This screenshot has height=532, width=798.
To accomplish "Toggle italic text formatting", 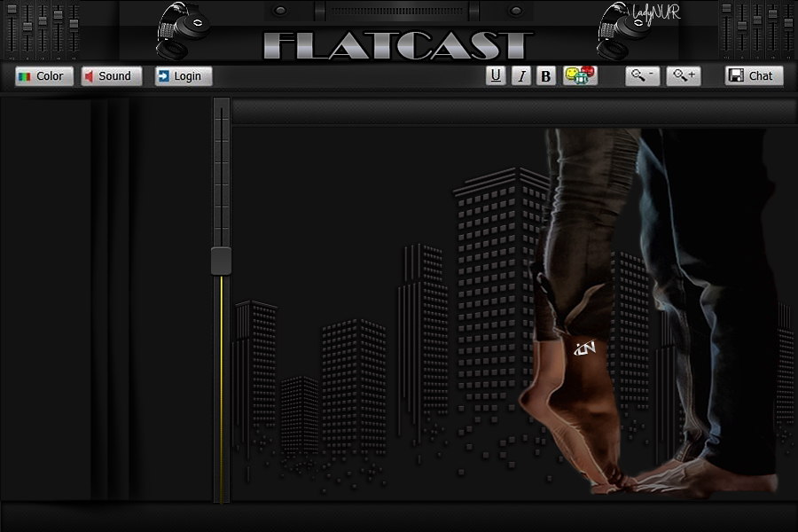I will pos(521,76).
